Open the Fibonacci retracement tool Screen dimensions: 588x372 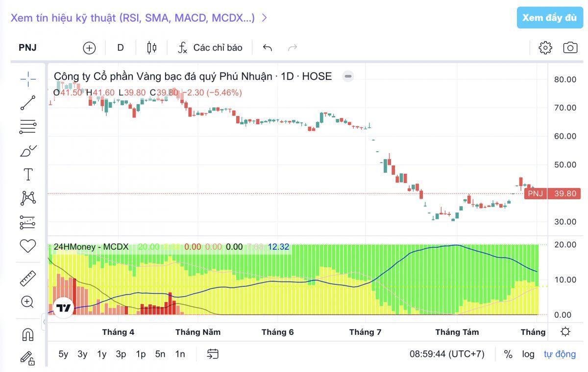point(28,126)
